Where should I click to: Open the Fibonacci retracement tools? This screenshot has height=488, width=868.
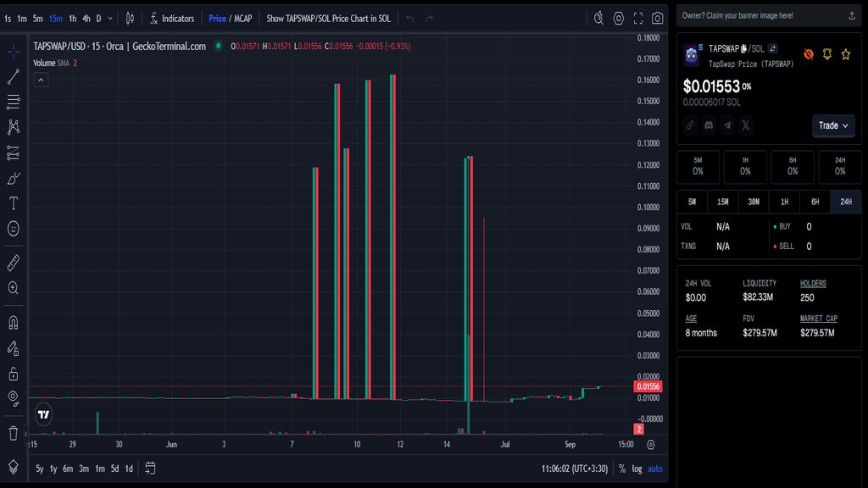(x=14, y=102)
